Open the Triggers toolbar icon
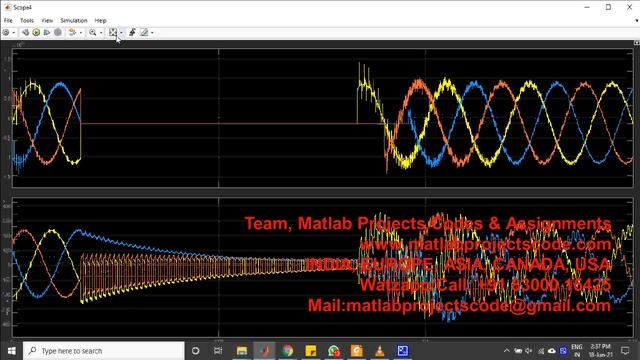The width and height of the screenshot is (640, 360). [132, 32]
